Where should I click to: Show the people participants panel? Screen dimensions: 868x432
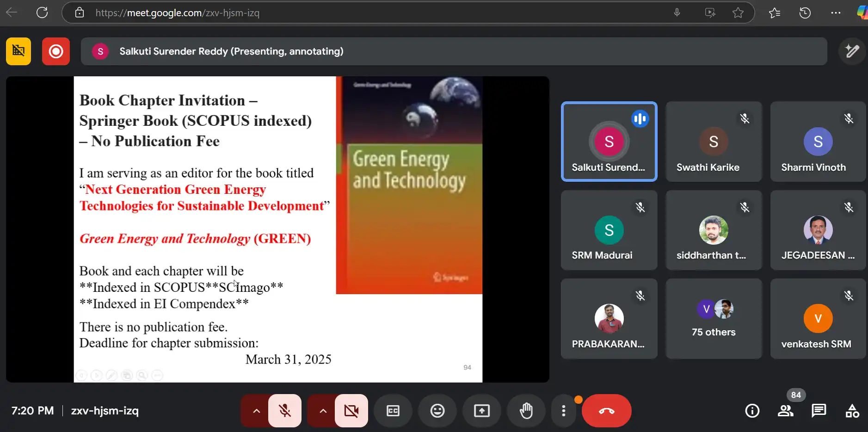(x=785, y=411)
